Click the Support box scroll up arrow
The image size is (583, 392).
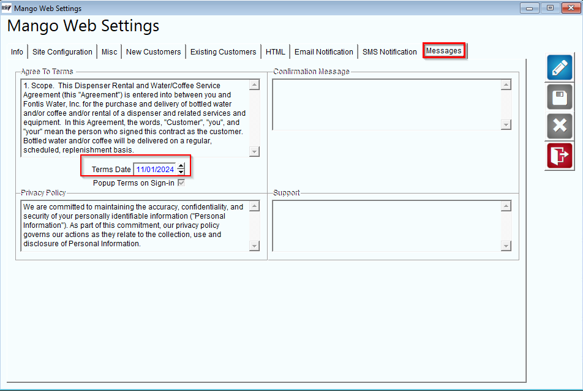click(x=506, y=206)
